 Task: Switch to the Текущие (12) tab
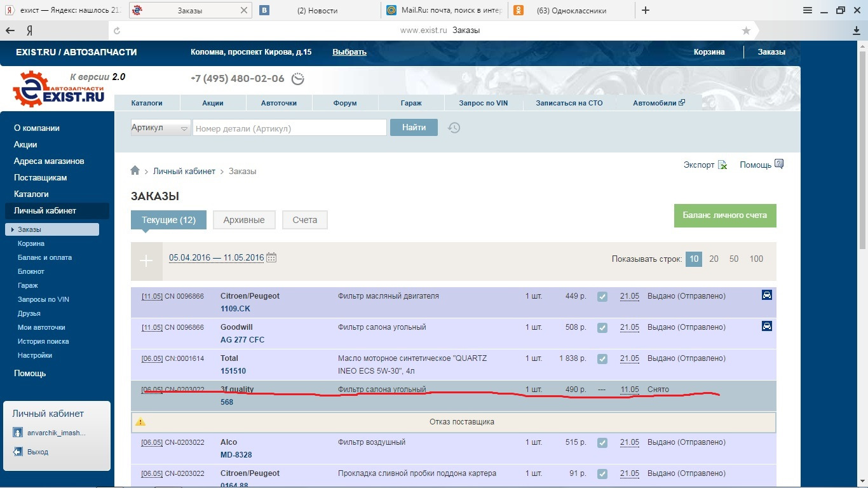pyautogui.click(x=168, y=220)
